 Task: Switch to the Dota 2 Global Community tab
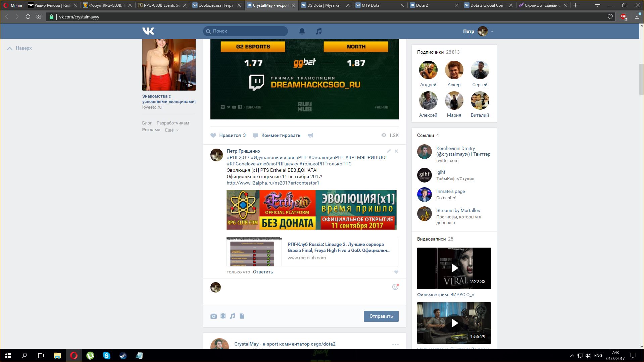(x=488, y=5)
